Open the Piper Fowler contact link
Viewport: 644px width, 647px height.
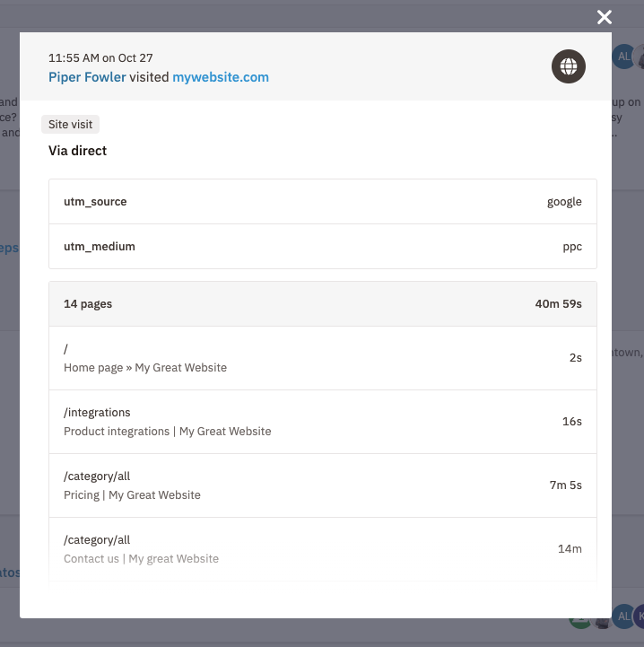pyautogui.click(x=87, y=77)
